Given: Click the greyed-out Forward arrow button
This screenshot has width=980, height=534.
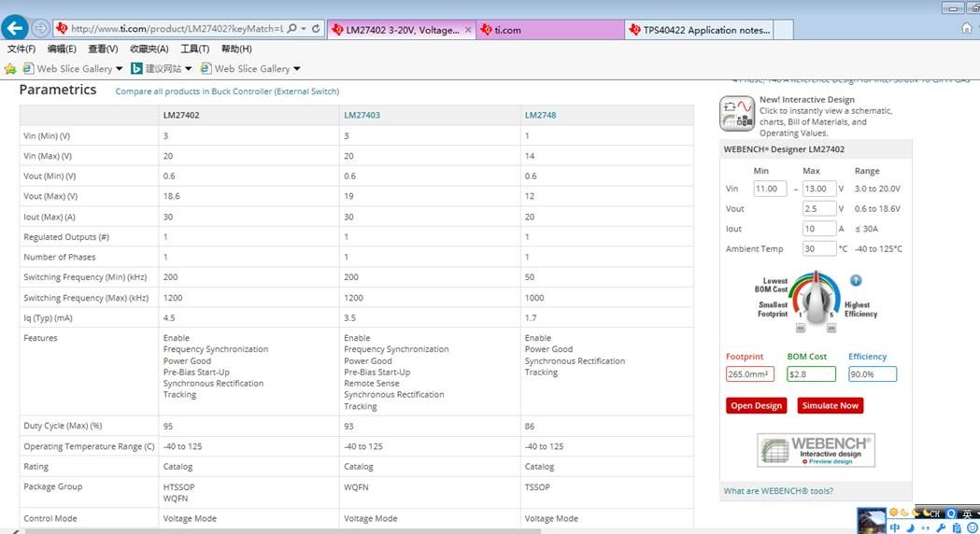Looking at the screenshot, I should coord(40,28).
